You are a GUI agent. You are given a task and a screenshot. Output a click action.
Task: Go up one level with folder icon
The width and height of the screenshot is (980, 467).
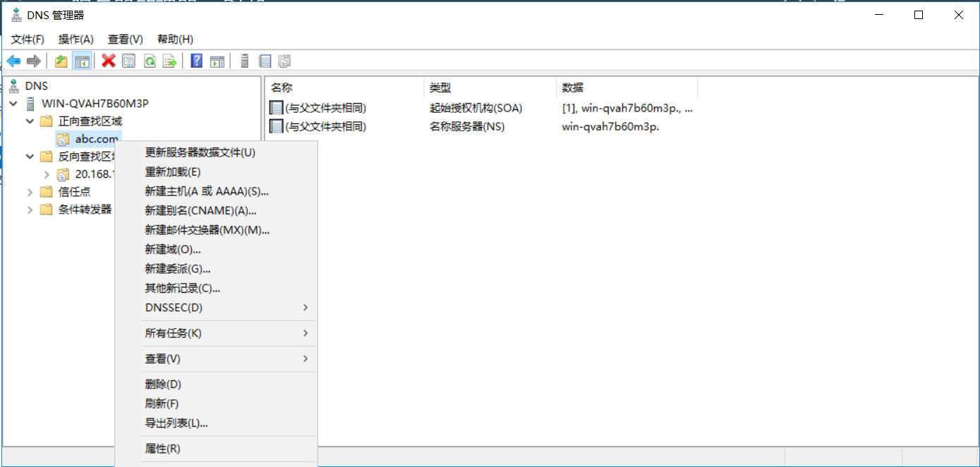[x=61, y=61]
